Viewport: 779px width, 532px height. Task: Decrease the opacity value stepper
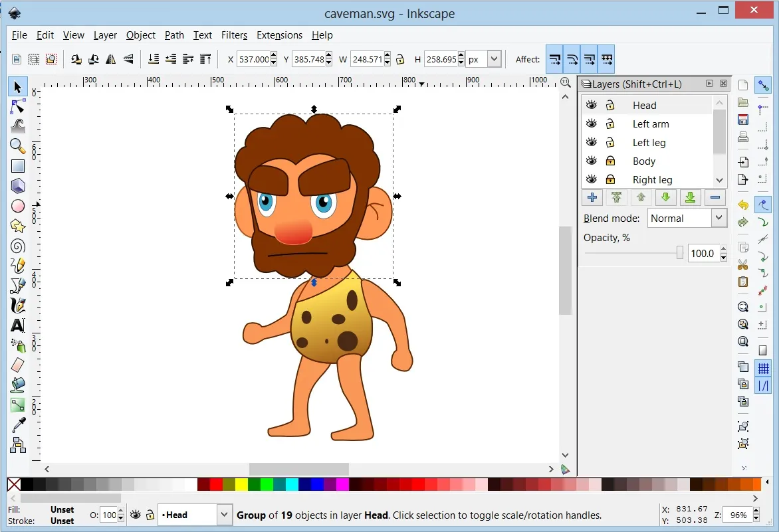(x=723, y=258)
